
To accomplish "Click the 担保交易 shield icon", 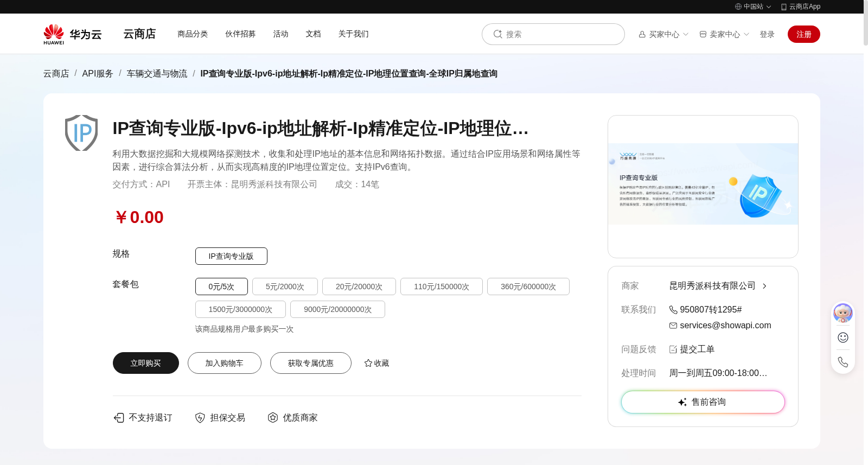I will (x=200, y=418).
